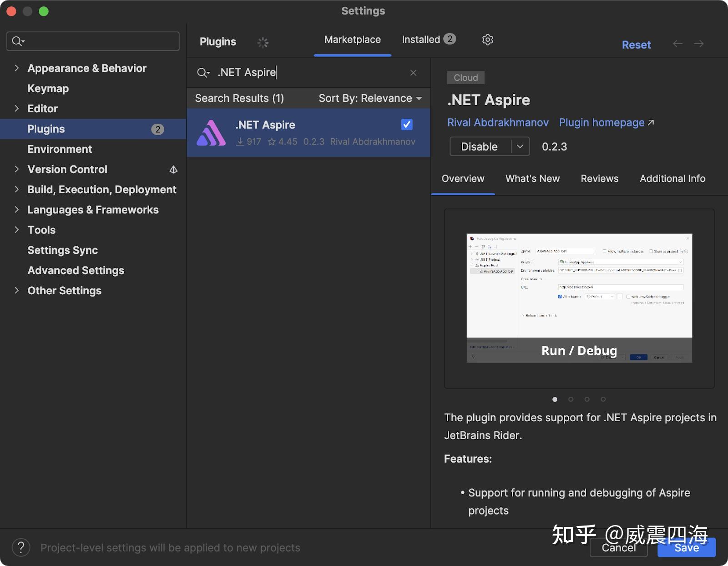Image resolution: width=728 pixels, height=566 pixels.
Task: Expand the Appearance & Behavior section
Action: pos(16,68)
